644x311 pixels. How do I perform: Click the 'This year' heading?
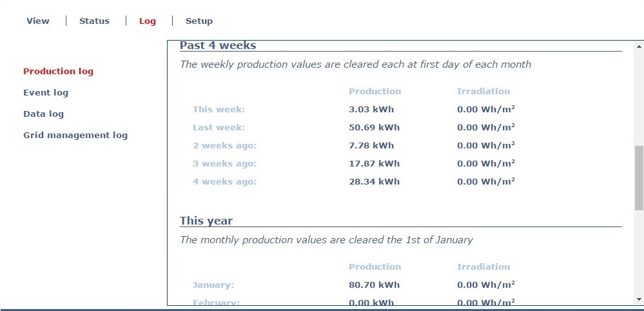206,221
